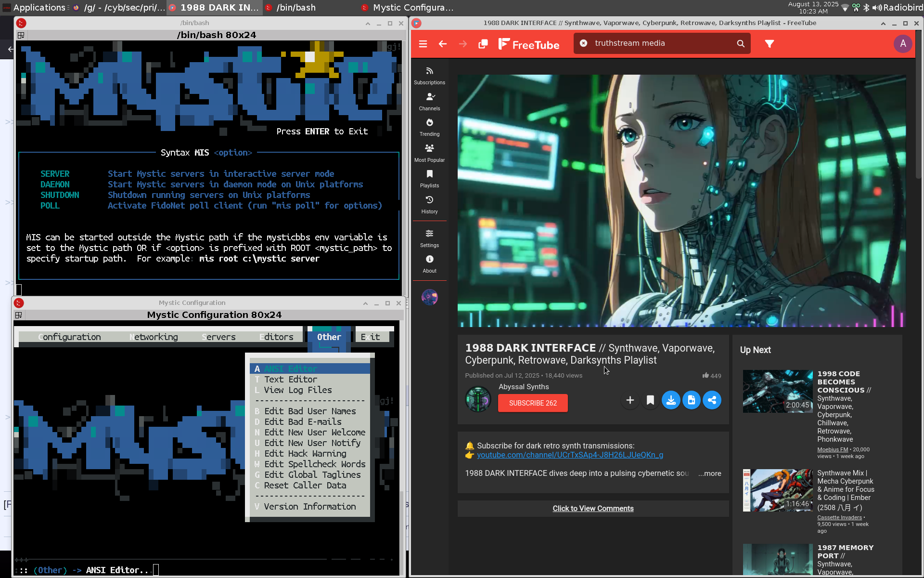This screenshot has height=578, width=924.
Task: Click the blue share video button
Action: coord(712,400)
